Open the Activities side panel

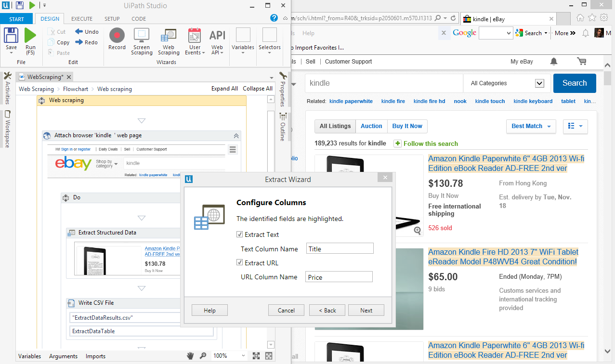pyautogui.click(x=7, y=88)
